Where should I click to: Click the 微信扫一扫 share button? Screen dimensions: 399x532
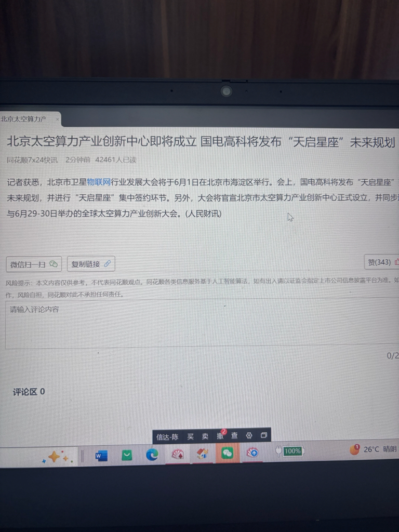pos(34,264)
